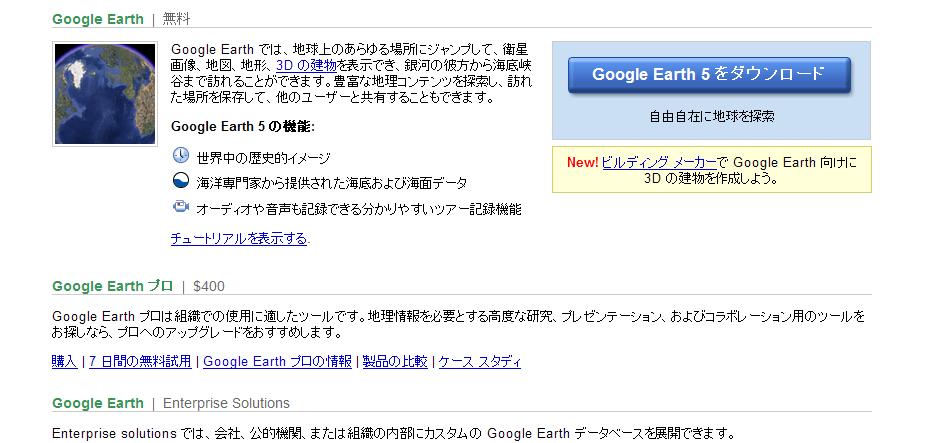
Task: Click the clock icon for historical imagery
Action: point(181,156)
